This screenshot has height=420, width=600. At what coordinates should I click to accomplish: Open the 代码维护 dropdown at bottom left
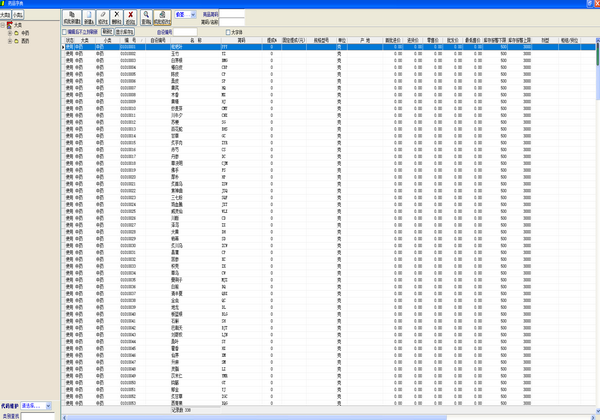point(47,405)
